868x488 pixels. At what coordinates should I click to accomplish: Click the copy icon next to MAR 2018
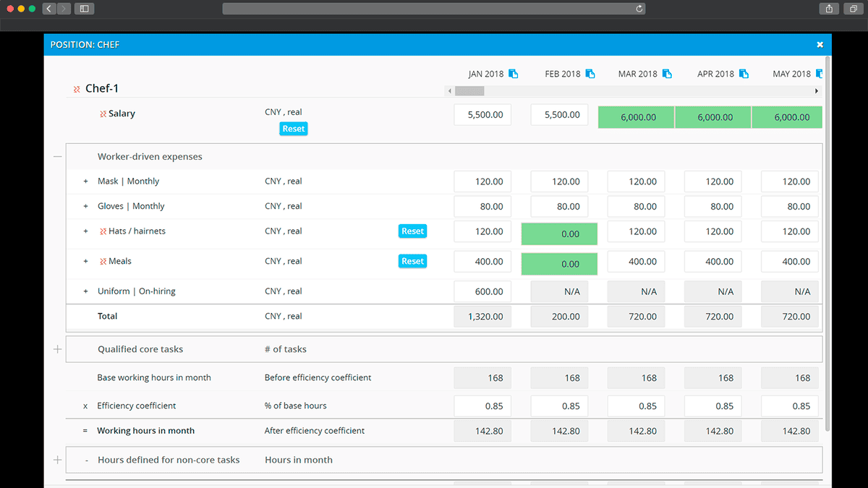click(667, 74)
